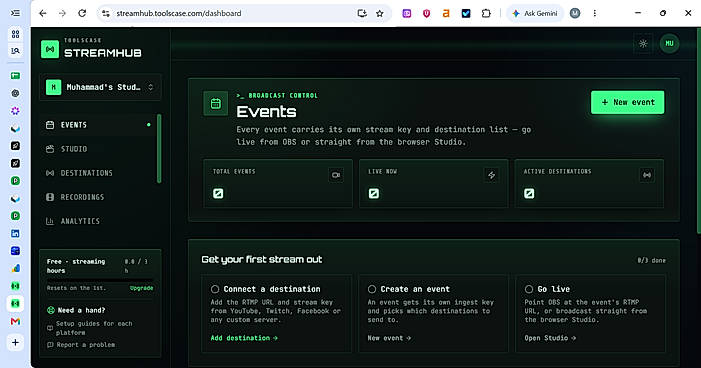This screenshot has width=701, height=368.
Task: Click the Broadcast Control calendar icon beside Events heading
Action: click(215, 104)
